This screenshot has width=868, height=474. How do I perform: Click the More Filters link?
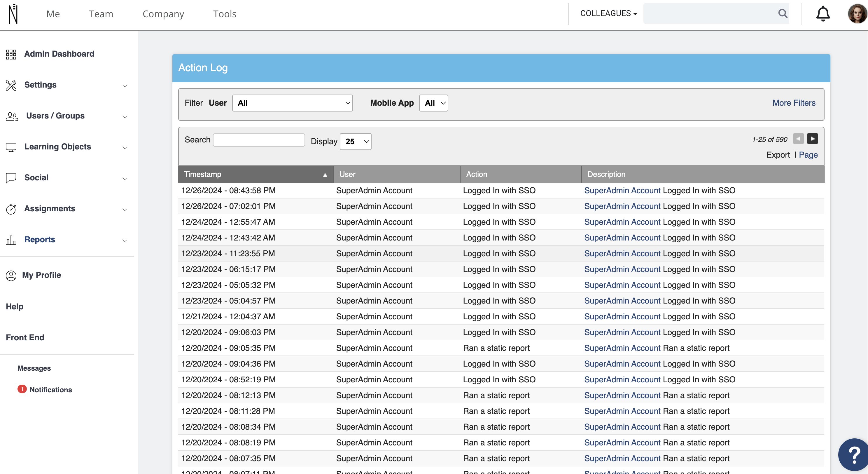tap(794, 103)
